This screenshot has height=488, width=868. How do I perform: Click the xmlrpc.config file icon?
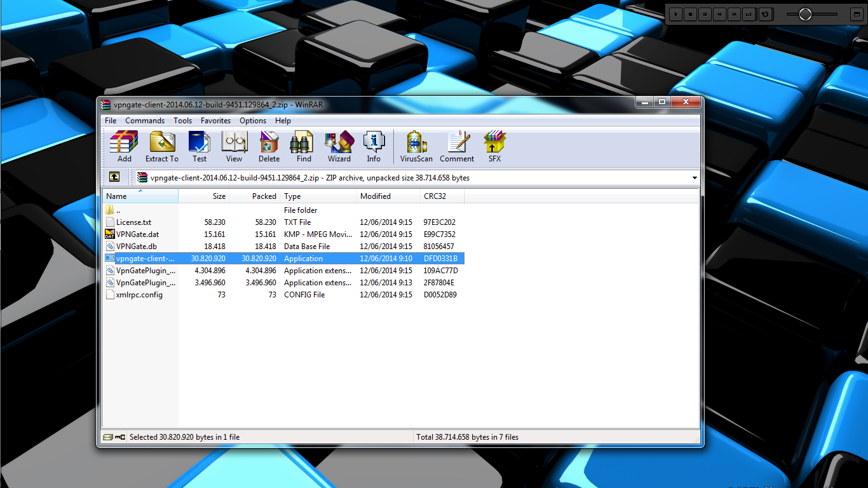click(x=110, y=295)
